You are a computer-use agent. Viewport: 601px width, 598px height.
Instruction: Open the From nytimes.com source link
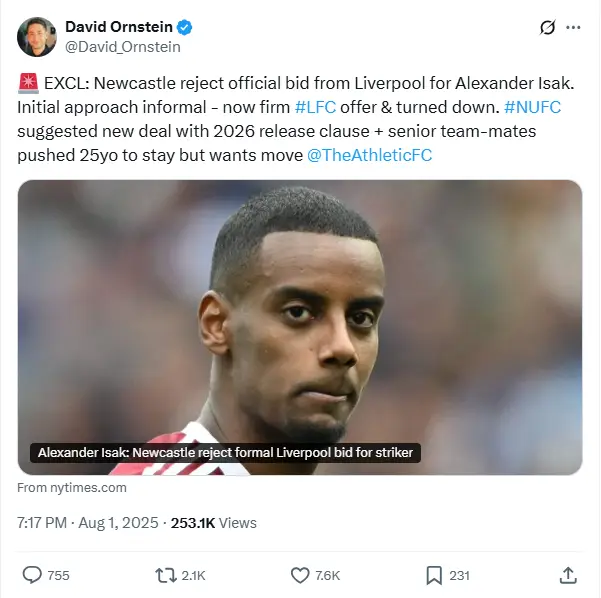click(x=72, y=488)
